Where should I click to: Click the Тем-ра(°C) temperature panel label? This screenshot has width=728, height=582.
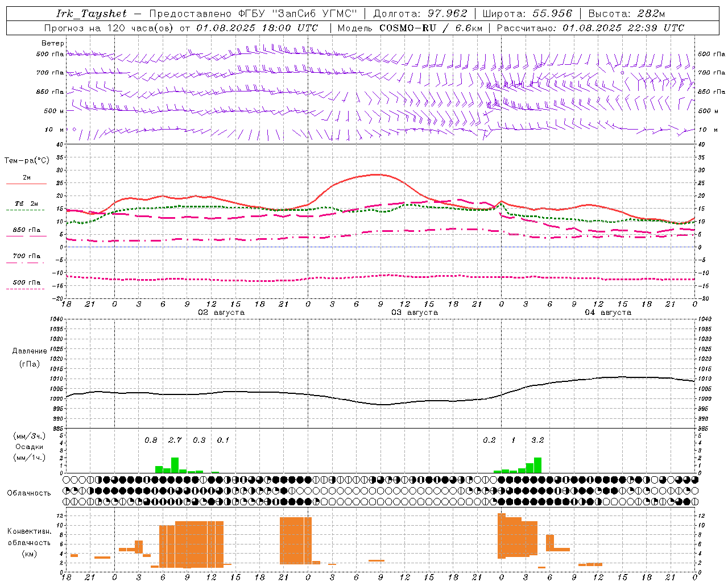click(27, 161)
